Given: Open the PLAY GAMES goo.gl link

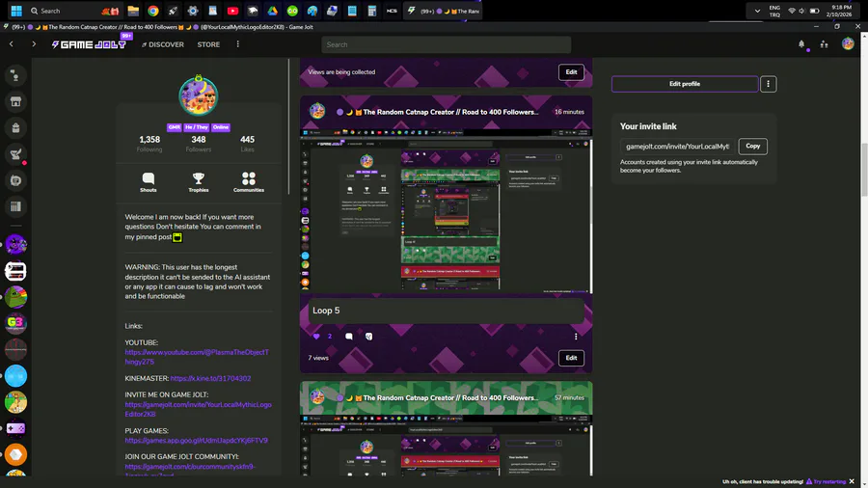Looking at the screenshot, I should pos(196,441).
